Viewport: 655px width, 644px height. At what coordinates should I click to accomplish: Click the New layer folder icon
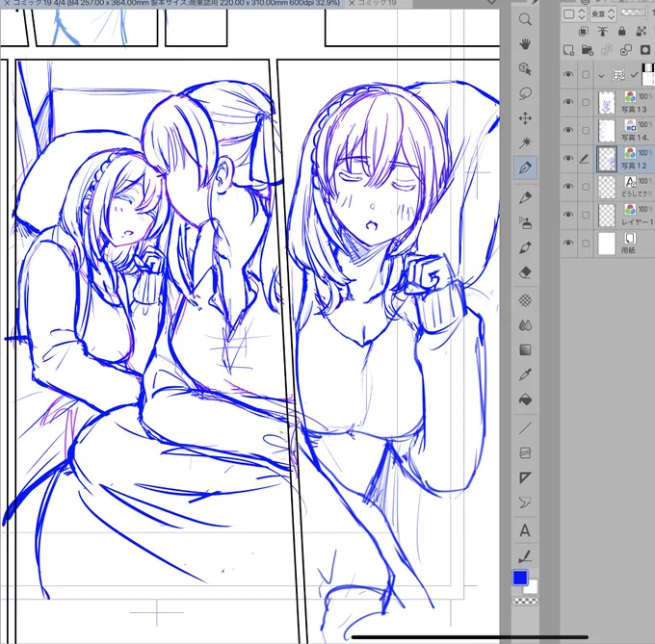pos(588,50)
